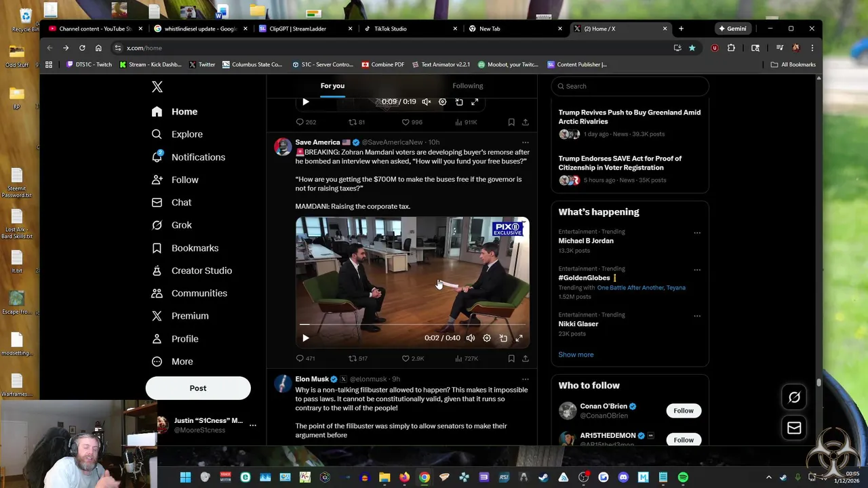
Task: Share the Save America post
Action: tap(525, 359)
